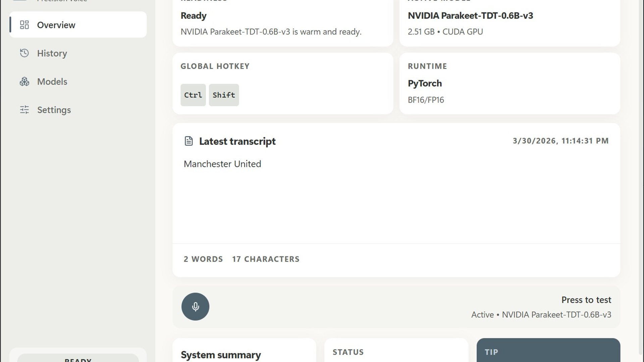Click the Active Model card title
This screenshot has width=644, height=362.
click(470, 16)
